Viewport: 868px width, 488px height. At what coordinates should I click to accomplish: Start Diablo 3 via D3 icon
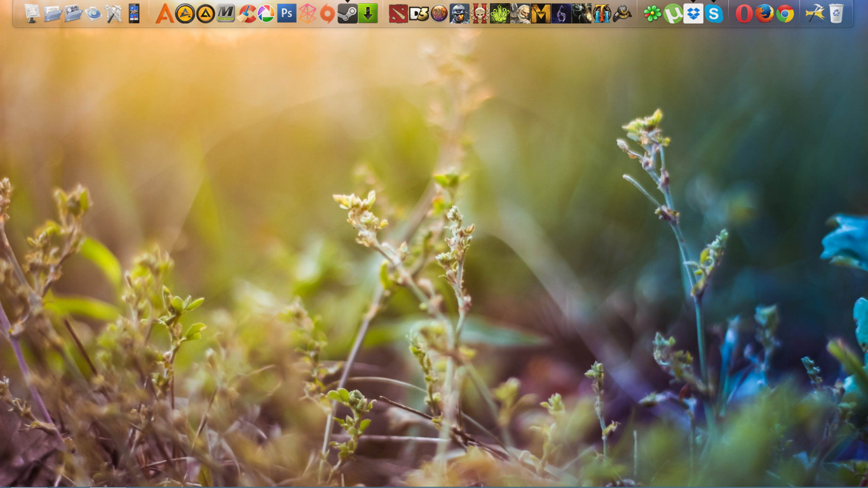coord(419,13)
